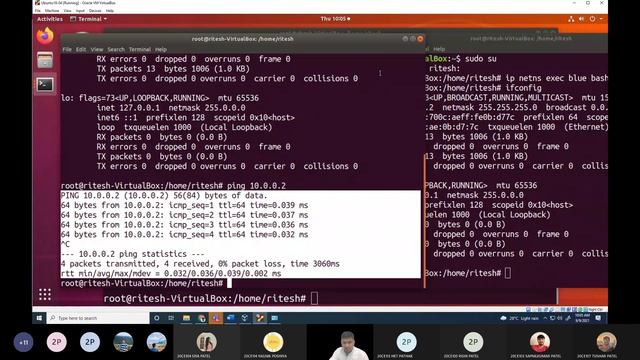Open VirtualBox icon on Windows taskbar
Screen dimensions: 640x360
tap(245, 318)
